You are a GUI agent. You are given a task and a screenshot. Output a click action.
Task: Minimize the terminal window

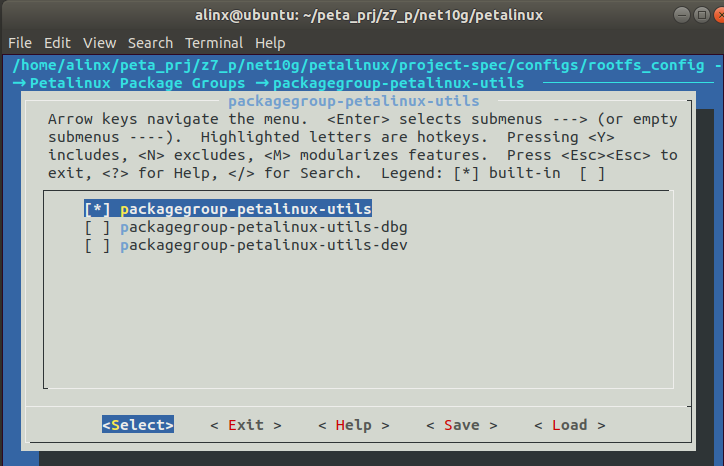coord(682,15)
